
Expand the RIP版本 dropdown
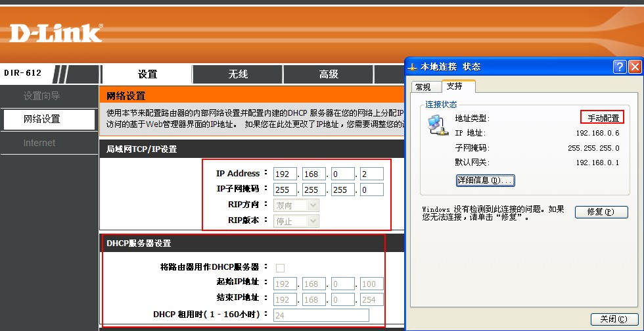click(x=296, y=221)
